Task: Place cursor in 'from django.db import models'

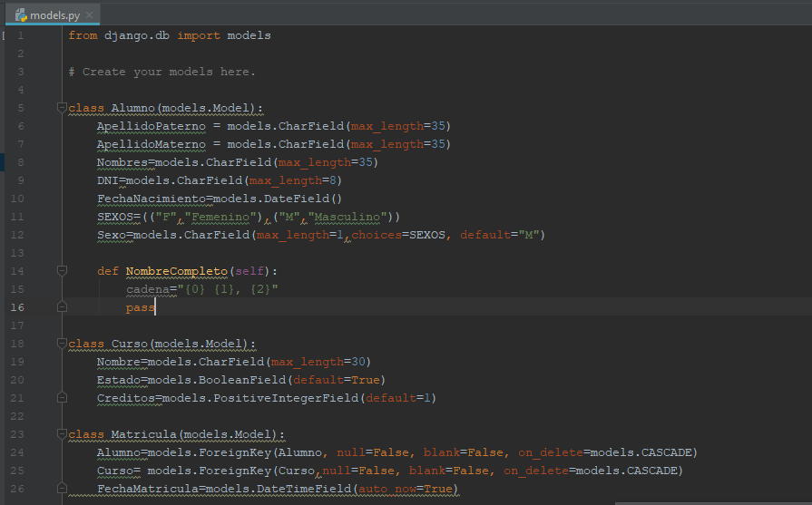Action: pyautogui.click(x=170, y=35)
